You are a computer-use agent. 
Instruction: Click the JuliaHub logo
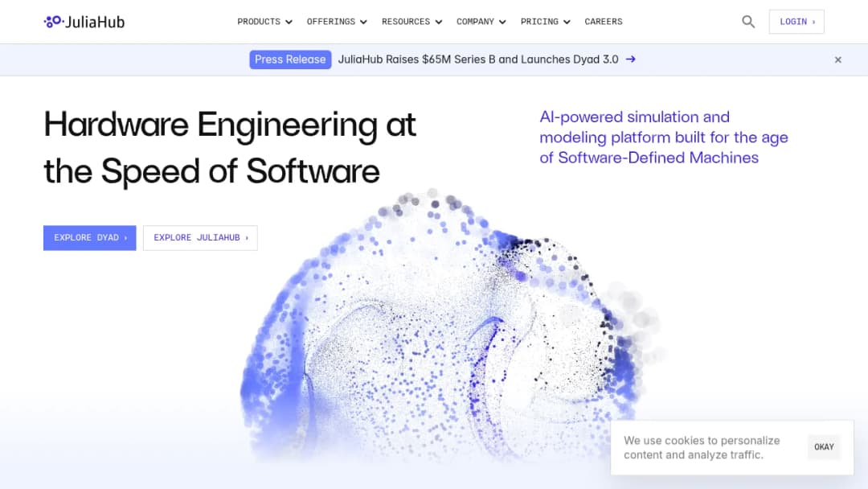[x=84, y=22]
